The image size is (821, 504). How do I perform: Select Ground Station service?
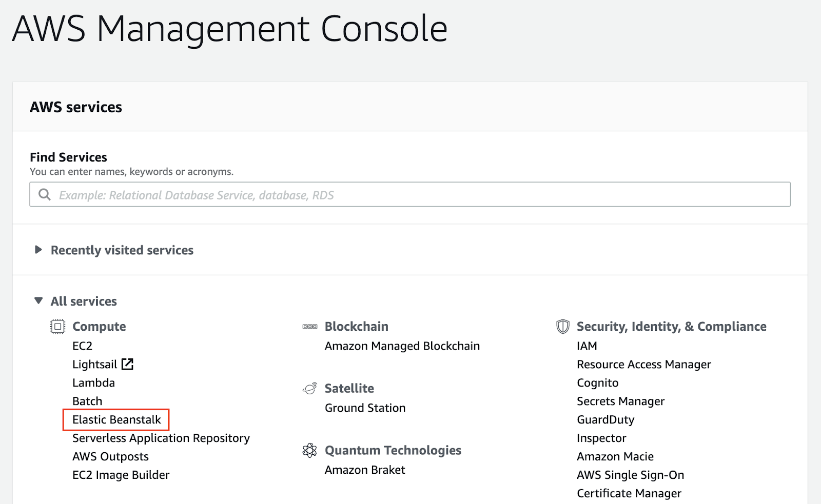click(x=365, y=408)
